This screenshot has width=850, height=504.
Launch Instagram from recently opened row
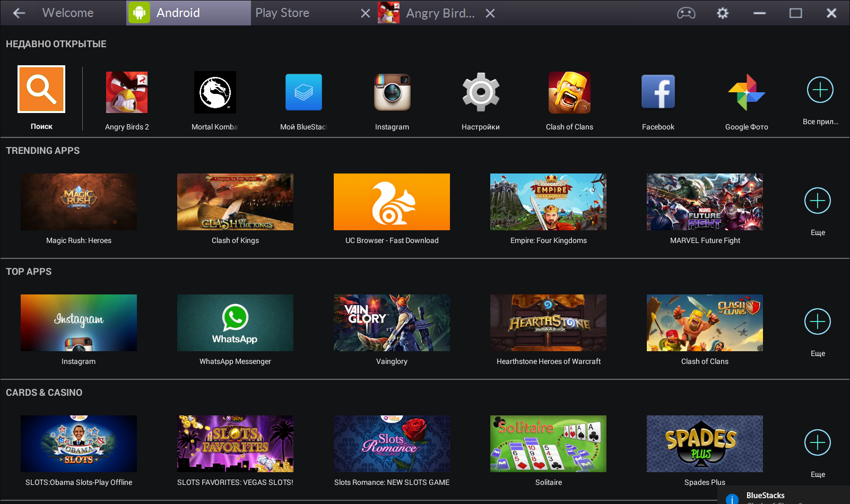tap(392, 92)
